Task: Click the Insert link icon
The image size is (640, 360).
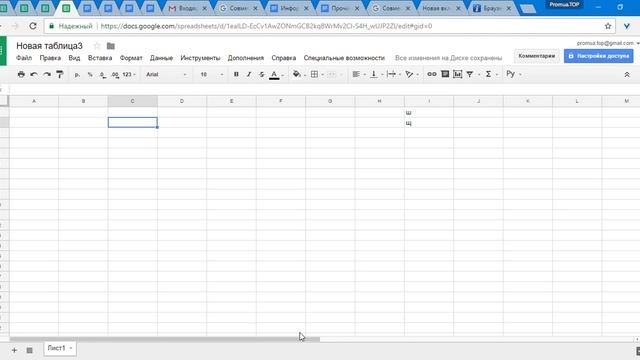Action: 432,74
